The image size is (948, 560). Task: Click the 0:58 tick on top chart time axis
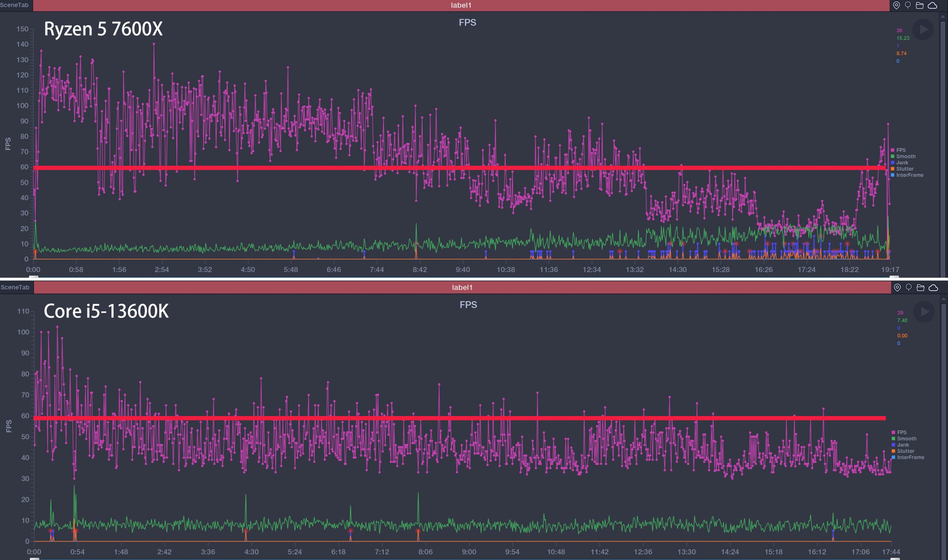(x=76, y=270)
